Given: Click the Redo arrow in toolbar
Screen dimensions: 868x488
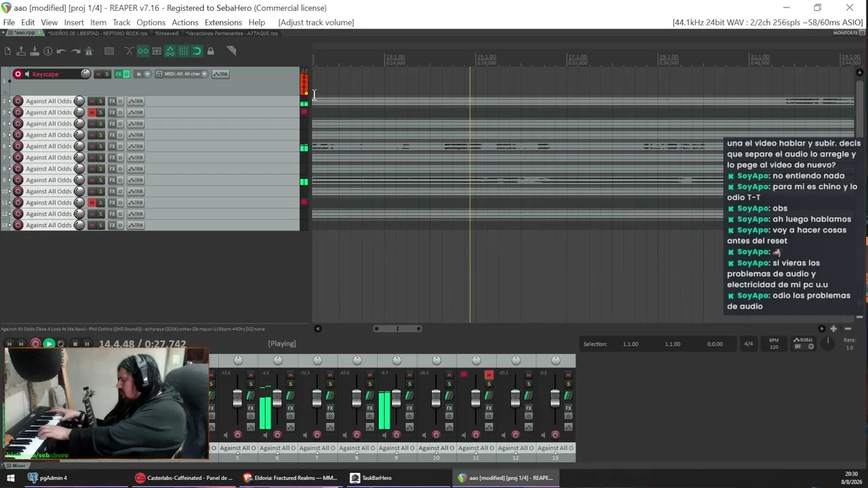Looking at the screenshot, I should [75, 52].
